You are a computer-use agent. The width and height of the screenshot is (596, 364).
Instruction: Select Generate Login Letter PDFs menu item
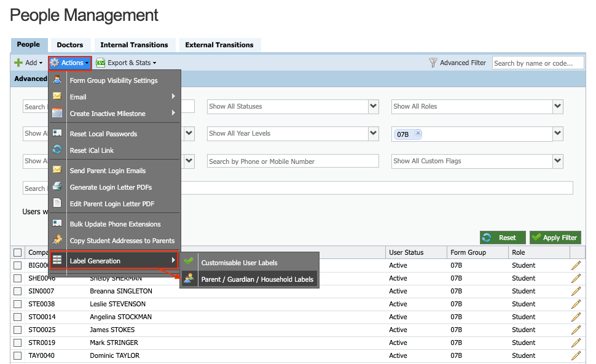[x=114, y=187]
